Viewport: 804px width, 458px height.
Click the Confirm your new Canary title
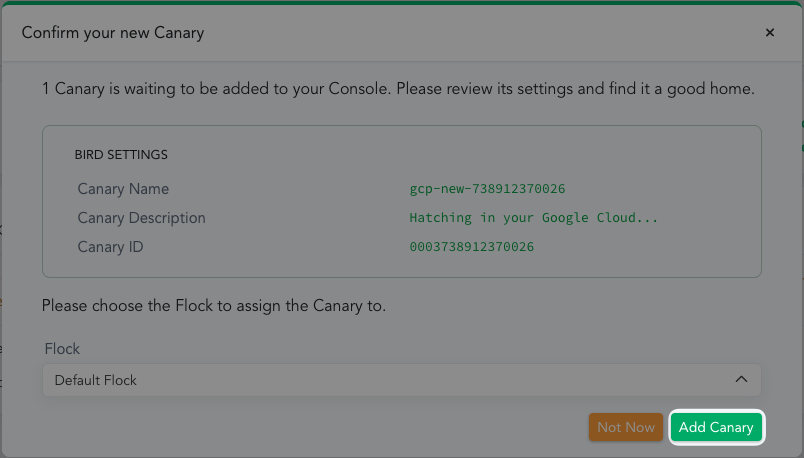point(113,33)
